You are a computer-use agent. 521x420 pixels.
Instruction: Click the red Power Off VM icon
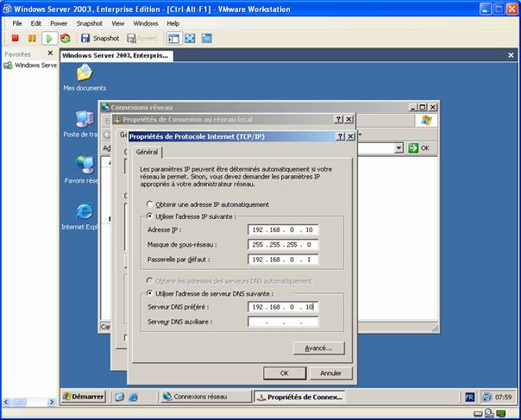[15, 38]
